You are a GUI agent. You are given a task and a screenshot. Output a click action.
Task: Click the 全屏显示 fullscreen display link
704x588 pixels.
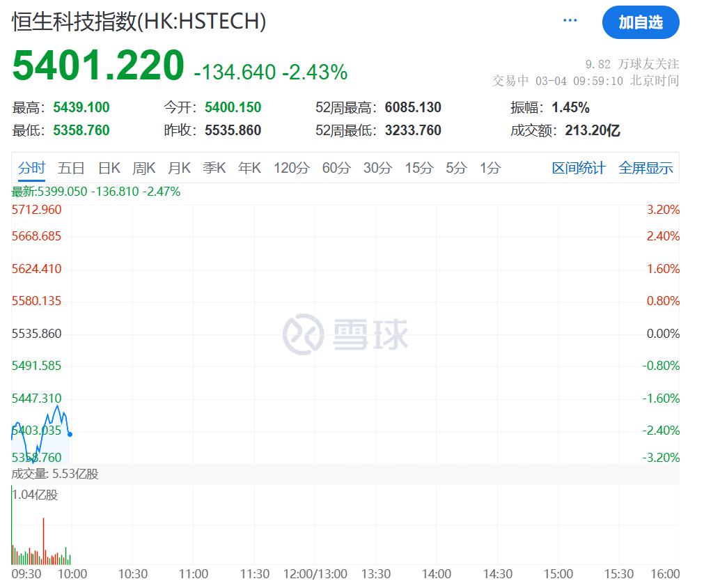[x=646, y=168]
